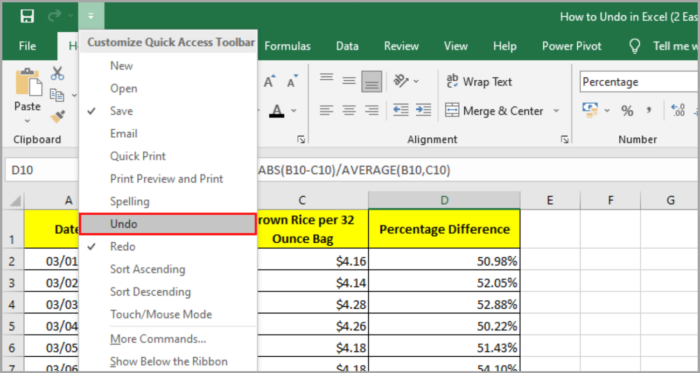The image size is (700, 373).
Task: Click Increase Decimal icon
Action: (678, 110)
